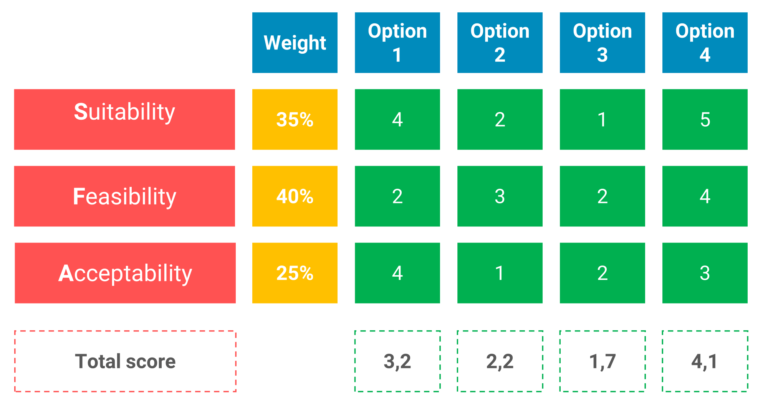Image resolution: width=768 pixels, height=404 pixels.
Task: Select Suitability score cell for Option 4
Action: (x=704, y=119)
